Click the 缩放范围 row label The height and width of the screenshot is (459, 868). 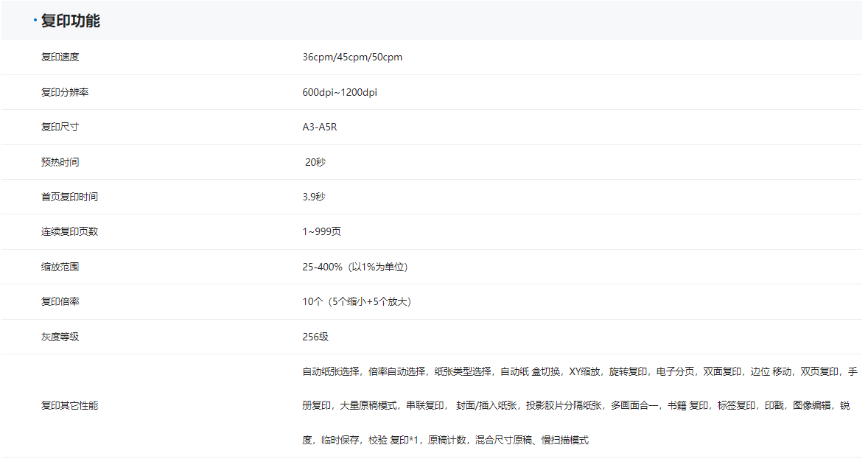coord(60,267)
